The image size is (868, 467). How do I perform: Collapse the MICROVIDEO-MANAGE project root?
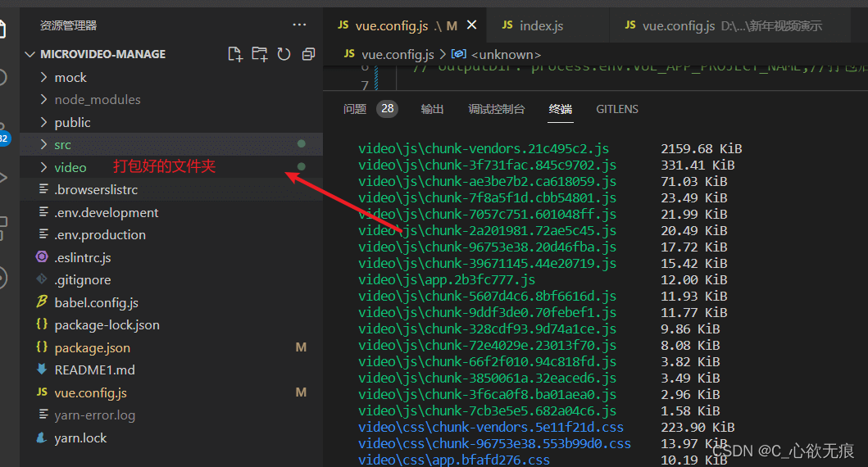(97, 54)
